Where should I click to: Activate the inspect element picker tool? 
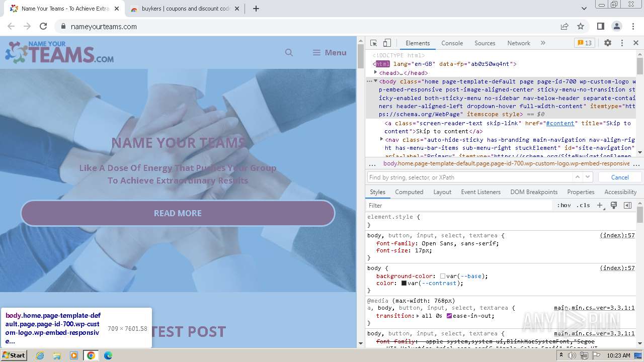pyautogui.click(x=373, y=43)
